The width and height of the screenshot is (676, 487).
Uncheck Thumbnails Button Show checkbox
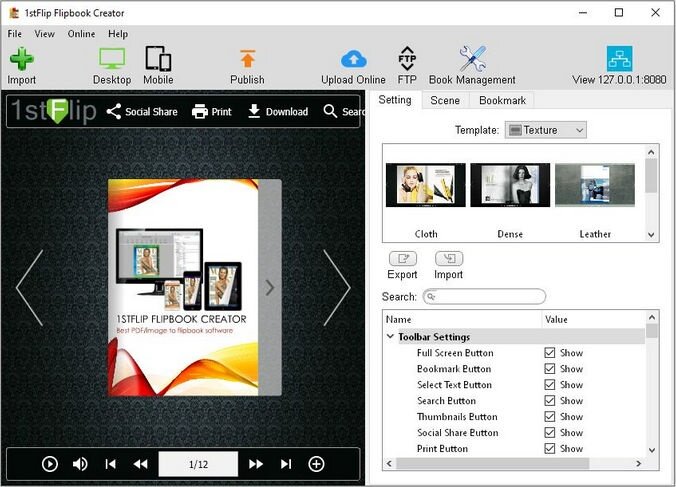tap(550, 416)
